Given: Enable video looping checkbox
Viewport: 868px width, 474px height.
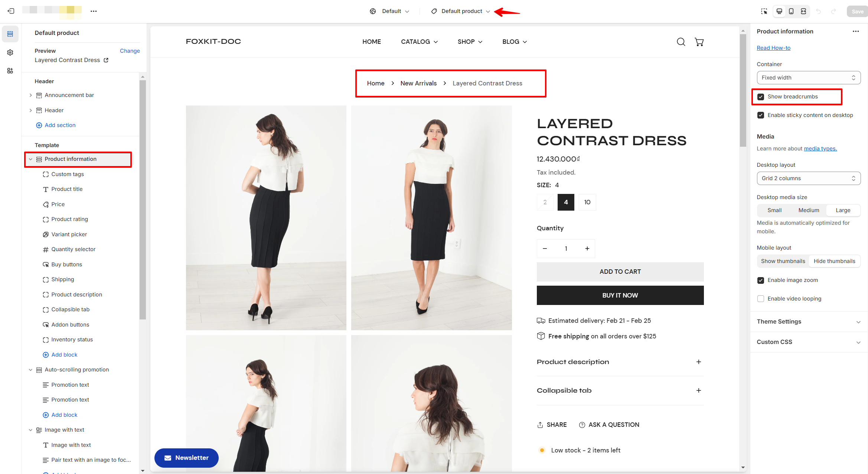Looking at the screenshot, I should (761, 299).
